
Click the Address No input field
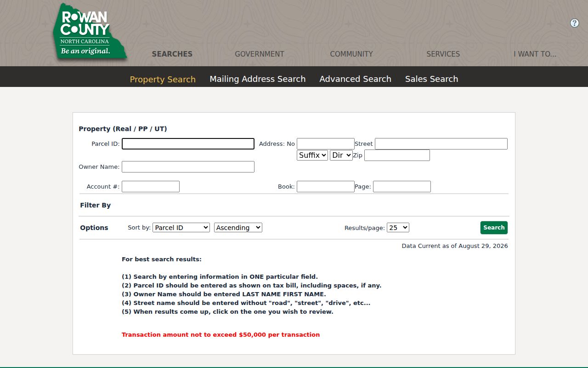[326, 144]
